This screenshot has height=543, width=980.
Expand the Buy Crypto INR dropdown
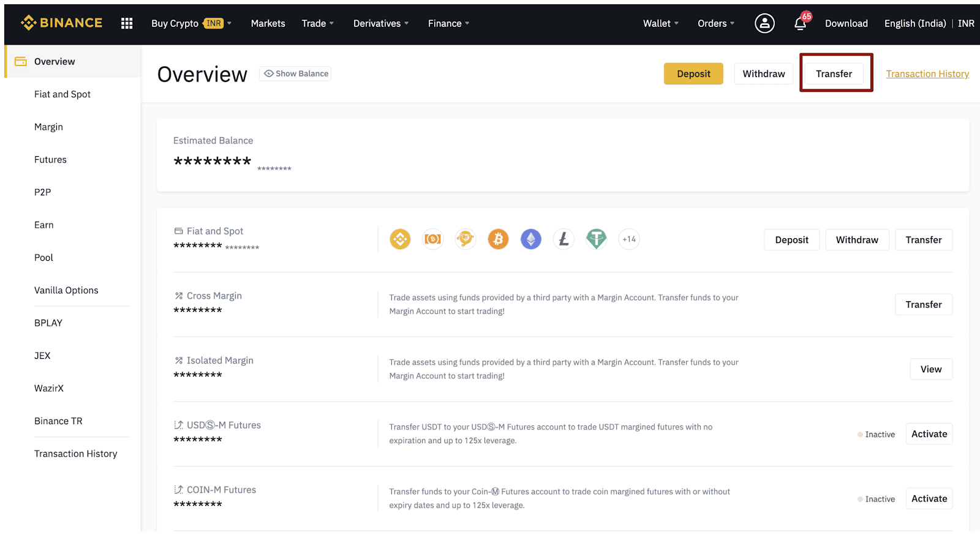point(191,23)
